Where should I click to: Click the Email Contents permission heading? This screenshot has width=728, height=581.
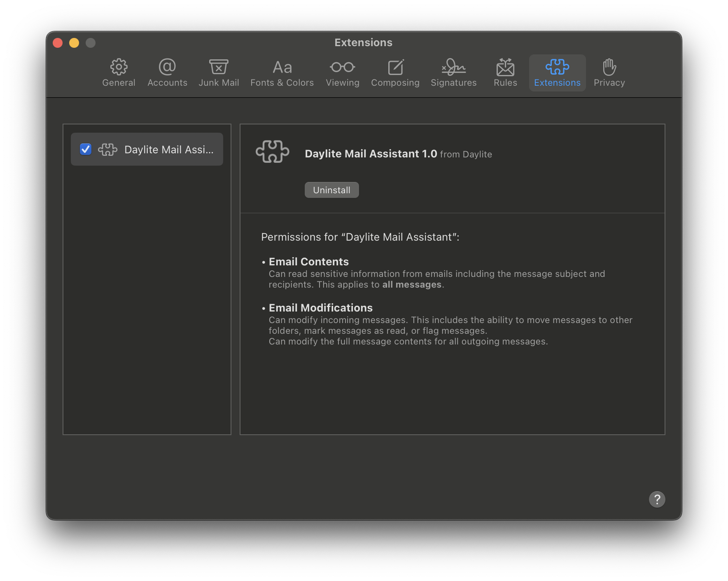308,262
